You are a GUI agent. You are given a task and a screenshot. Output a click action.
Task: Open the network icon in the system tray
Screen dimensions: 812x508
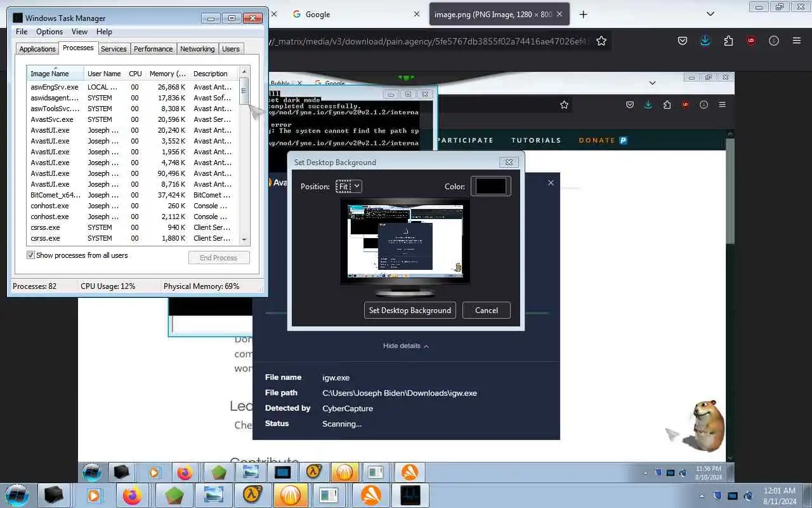733,496
